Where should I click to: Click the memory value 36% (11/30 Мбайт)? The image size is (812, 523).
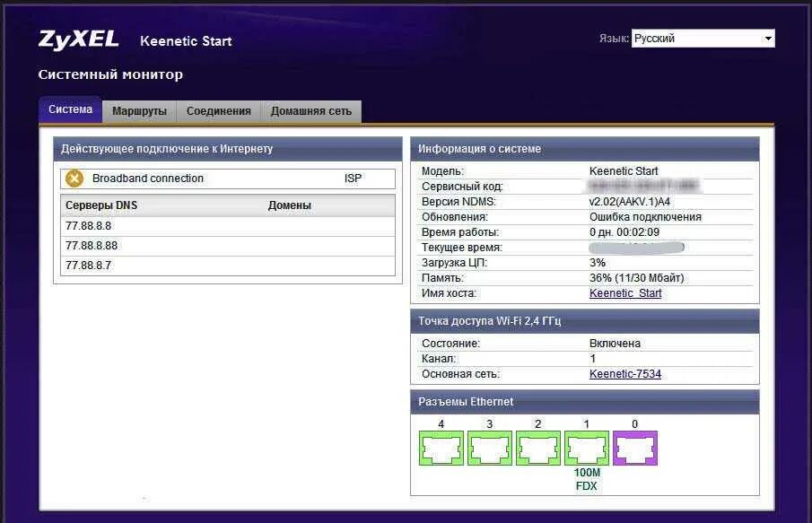point(636,278)
